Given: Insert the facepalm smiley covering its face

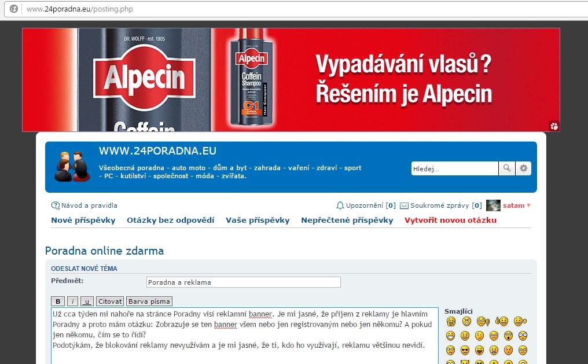Looking at the screenshot, I should tap(451, 321).
